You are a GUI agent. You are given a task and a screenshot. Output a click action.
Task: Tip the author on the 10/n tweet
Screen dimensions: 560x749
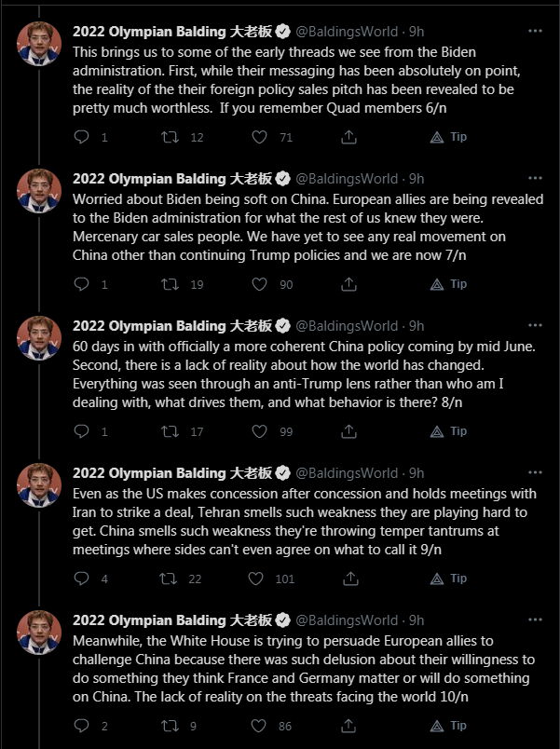(x=449, y=726)
